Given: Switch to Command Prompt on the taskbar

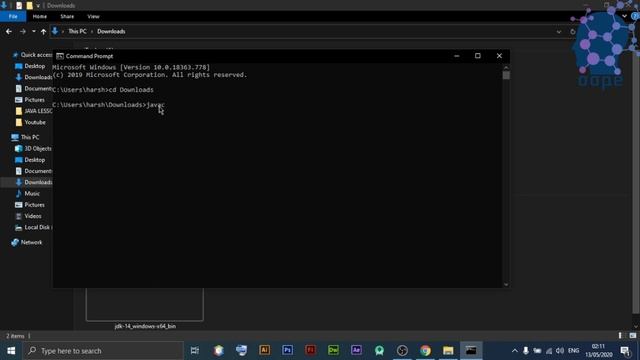Looking at the screenshot, I should [471, 351].
